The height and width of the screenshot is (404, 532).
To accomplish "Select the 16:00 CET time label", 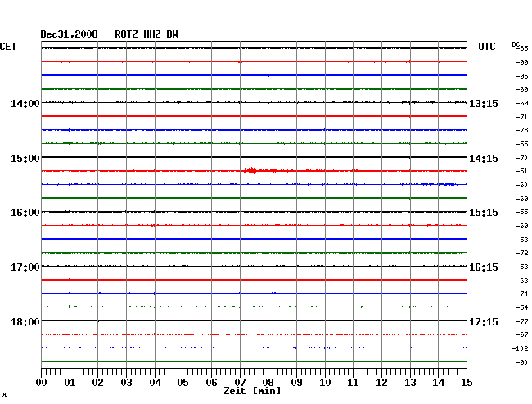I will (25, 213).
